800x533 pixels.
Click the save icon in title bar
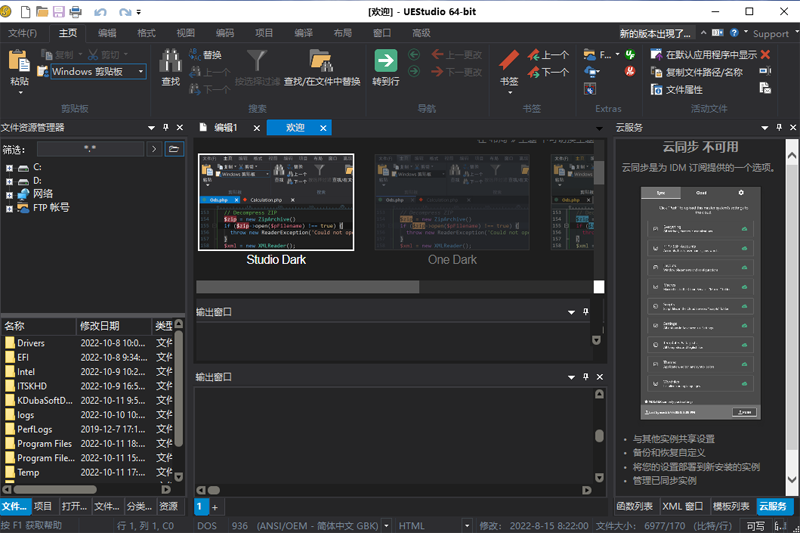tap(58, 11)
